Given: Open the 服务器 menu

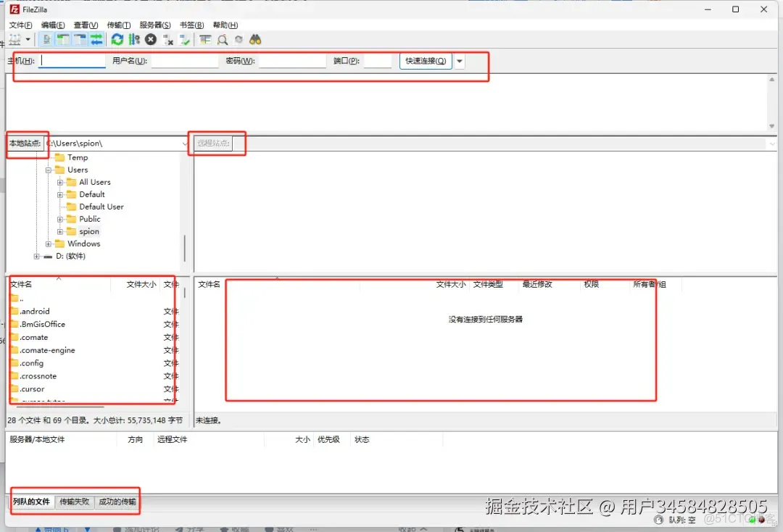Looking at the screenshot, I should point(154,24).
